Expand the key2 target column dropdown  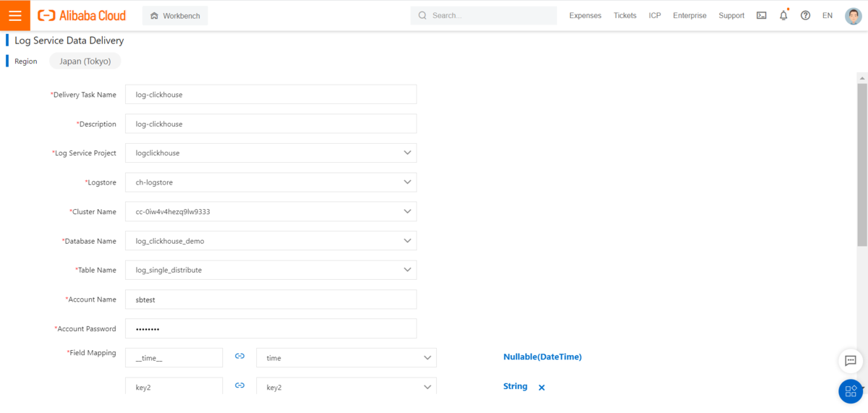coord(346,386)
